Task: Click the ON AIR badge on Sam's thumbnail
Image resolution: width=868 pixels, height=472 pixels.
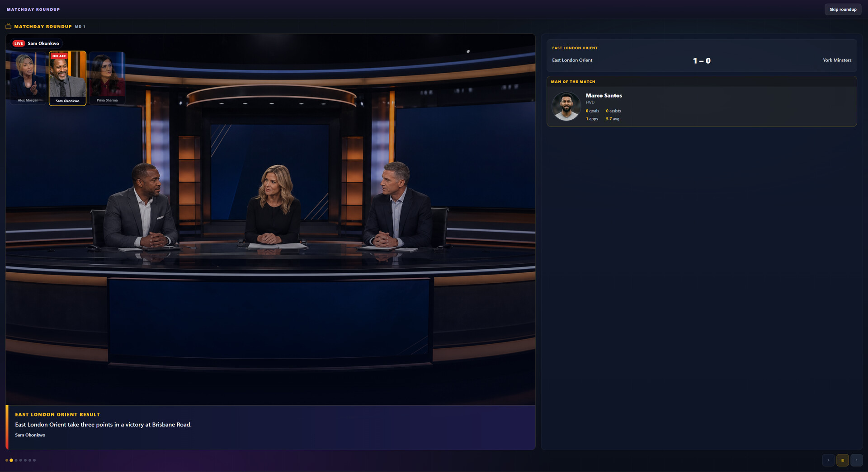Action: tap(59, 56)
